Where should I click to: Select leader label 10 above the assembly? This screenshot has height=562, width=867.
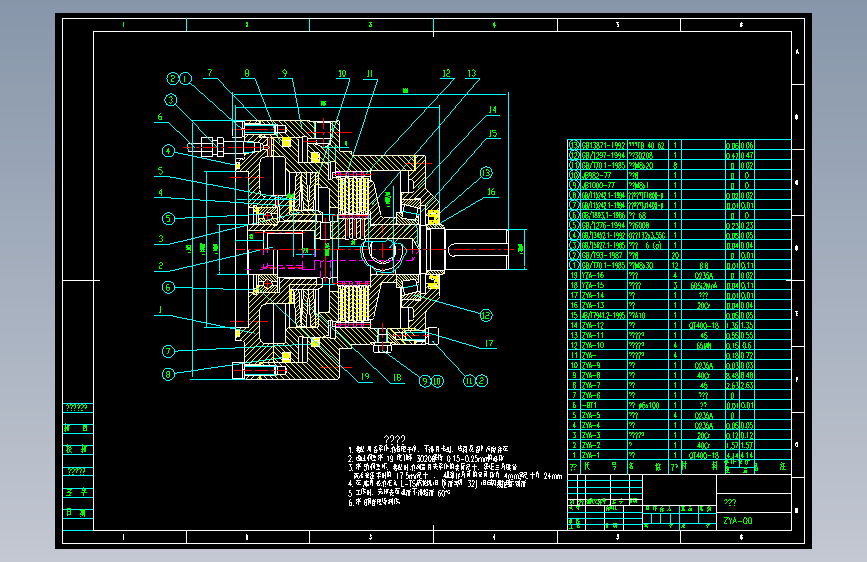tap(342, 74)
